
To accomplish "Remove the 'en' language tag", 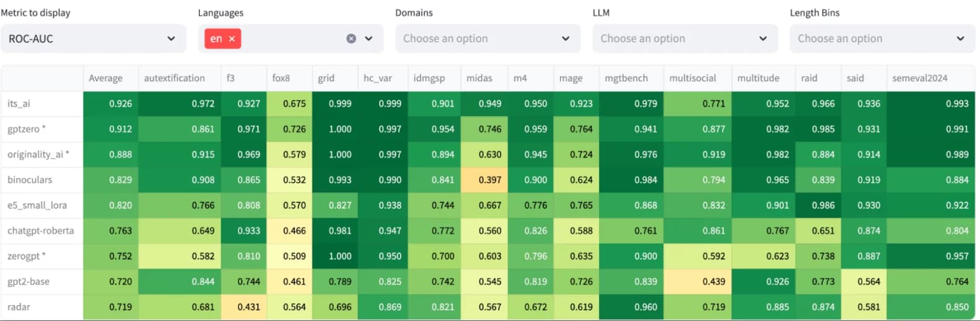I will click(232, 38).
